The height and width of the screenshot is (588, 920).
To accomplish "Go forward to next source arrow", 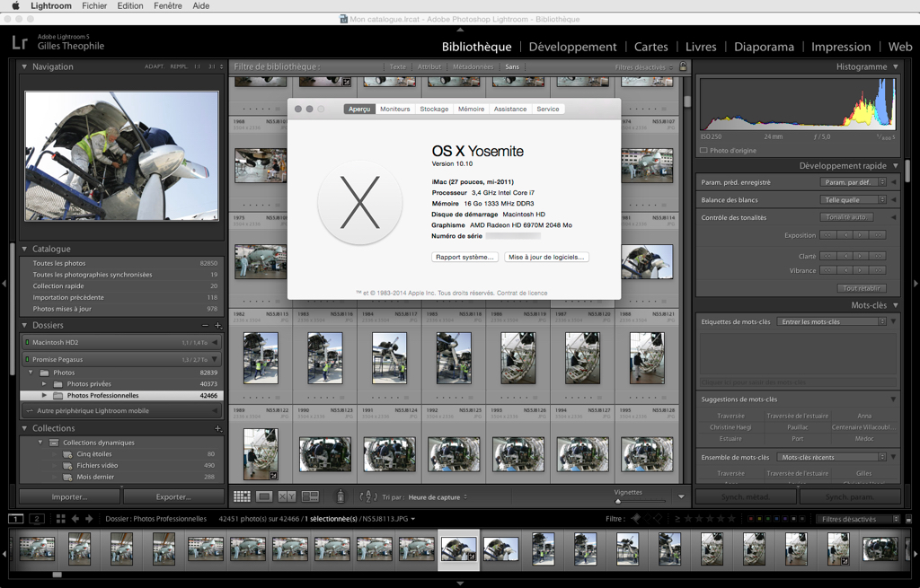I will pos(89,519).
